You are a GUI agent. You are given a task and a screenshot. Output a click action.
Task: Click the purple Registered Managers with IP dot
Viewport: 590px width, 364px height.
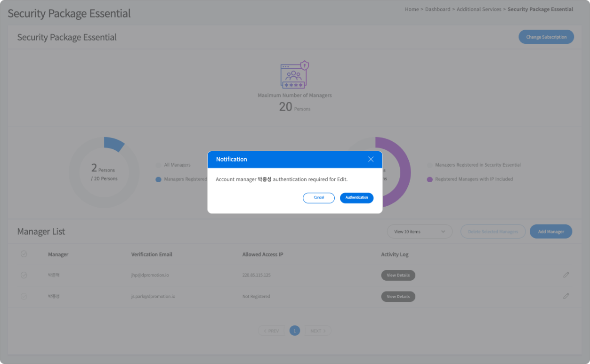point(429,179)
